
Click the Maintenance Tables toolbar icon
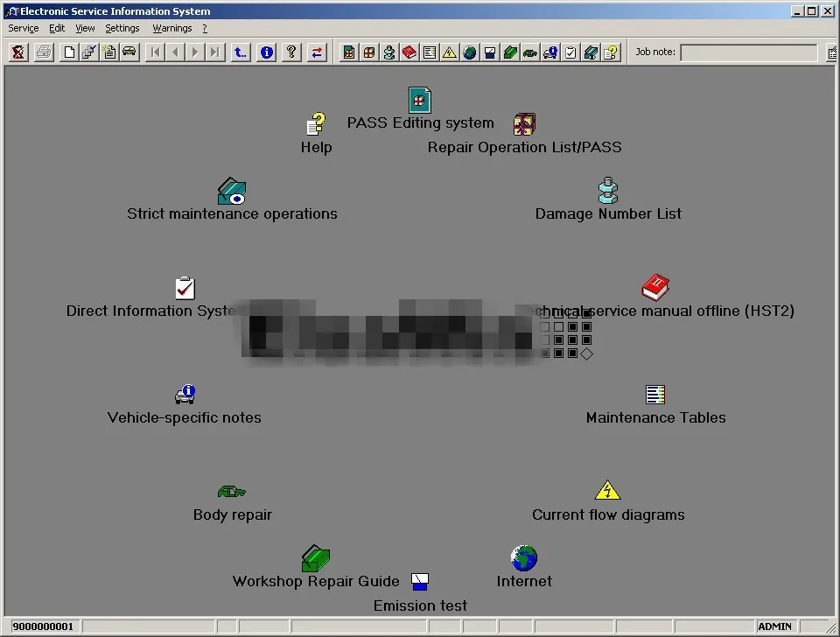click(429, 52)
